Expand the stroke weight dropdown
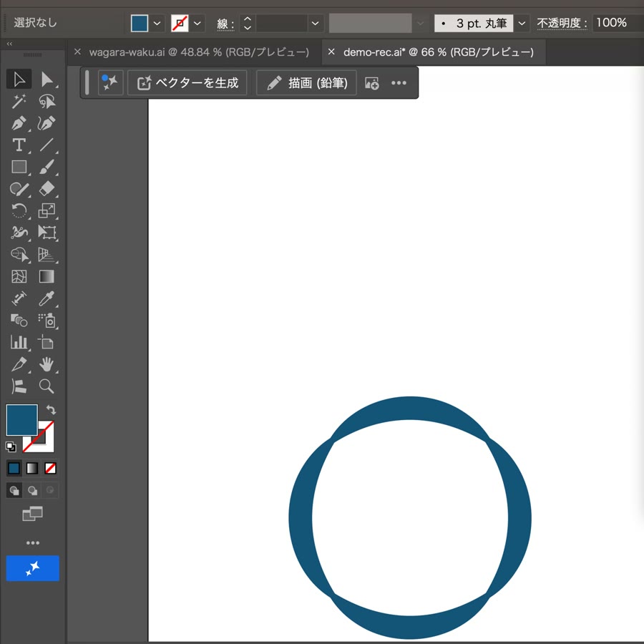The height and width of the screenshot is (644, 644). [315, 24]
